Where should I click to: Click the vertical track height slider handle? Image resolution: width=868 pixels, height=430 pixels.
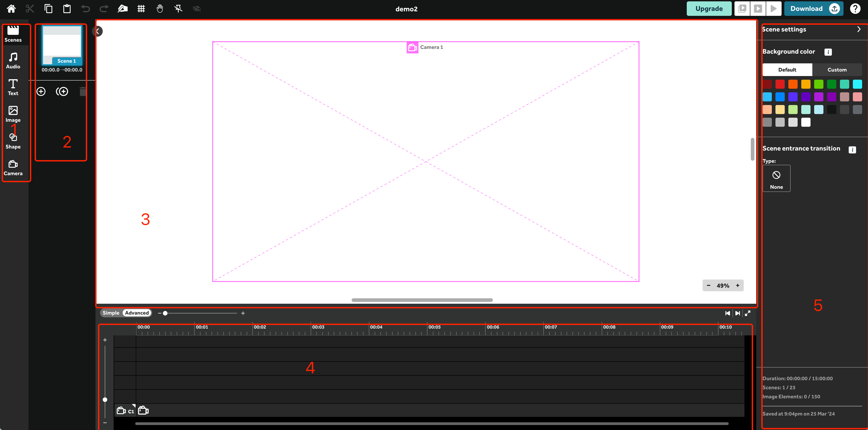coord(105,400)
